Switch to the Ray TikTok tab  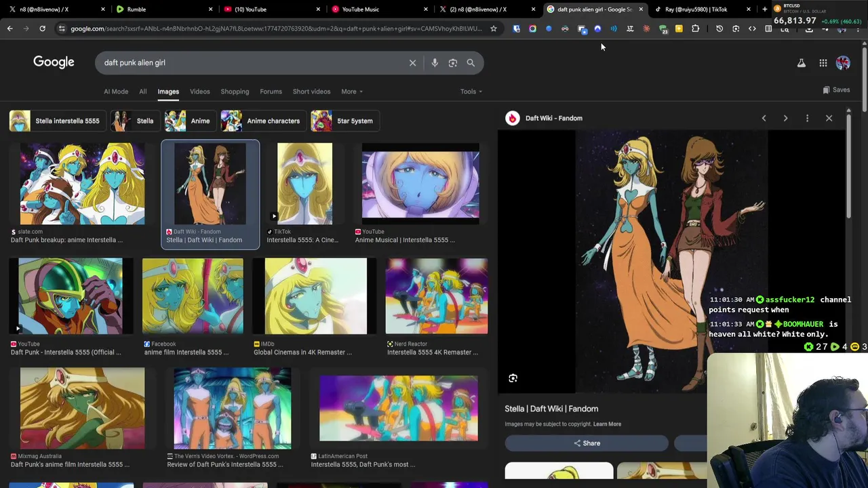703,9
